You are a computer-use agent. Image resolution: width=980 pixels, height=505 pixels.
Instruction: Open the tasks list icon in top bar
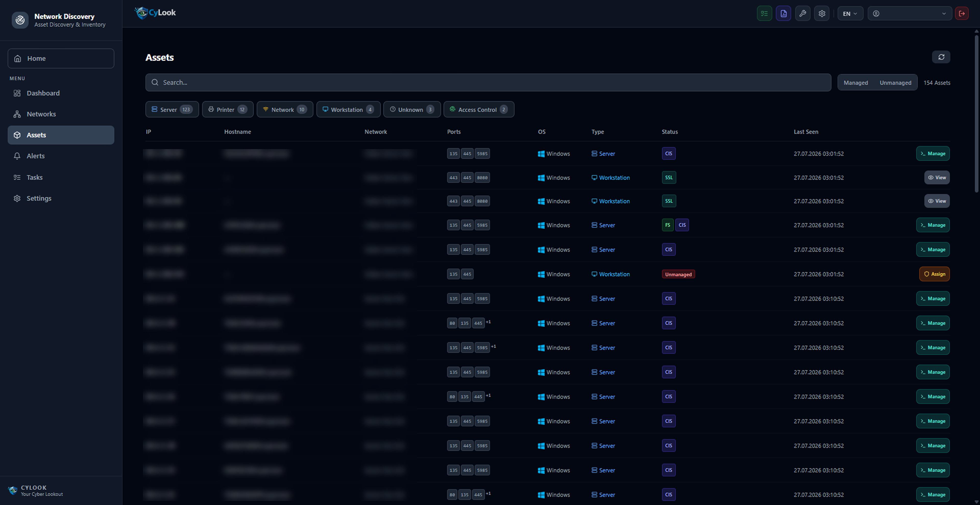pos(764,14)
